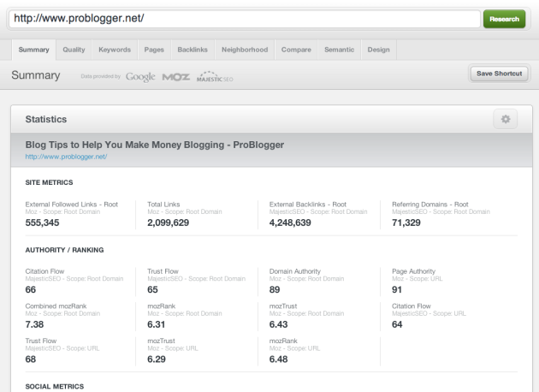This screenshot has width=539, height=392.
Task: Go to the Pages tab
Action: 154,50
